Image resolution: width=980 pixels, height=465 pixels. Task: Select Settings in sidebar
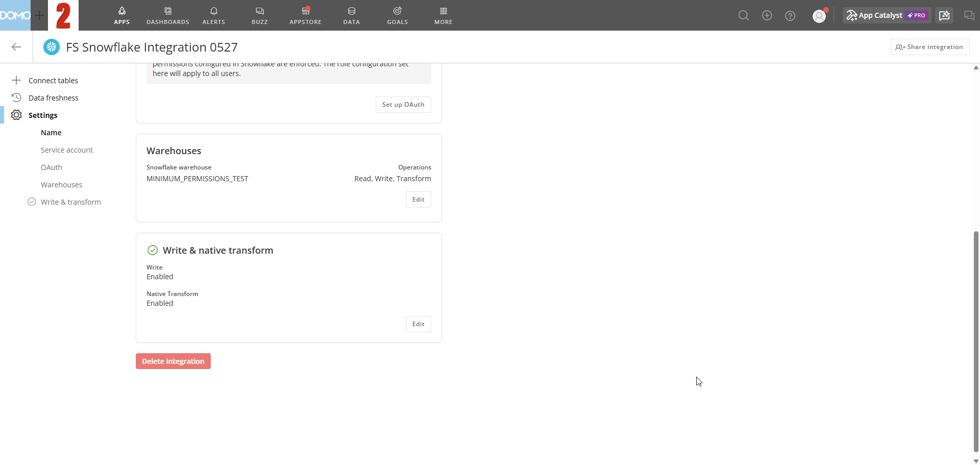[x=43, y=115]
